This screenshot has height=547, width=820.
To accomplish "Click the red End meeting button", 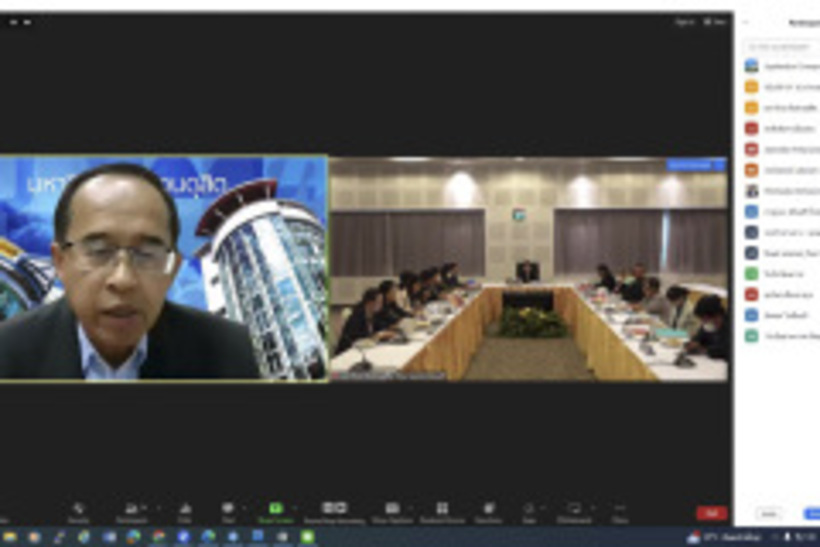I will (x=711, y=514).
